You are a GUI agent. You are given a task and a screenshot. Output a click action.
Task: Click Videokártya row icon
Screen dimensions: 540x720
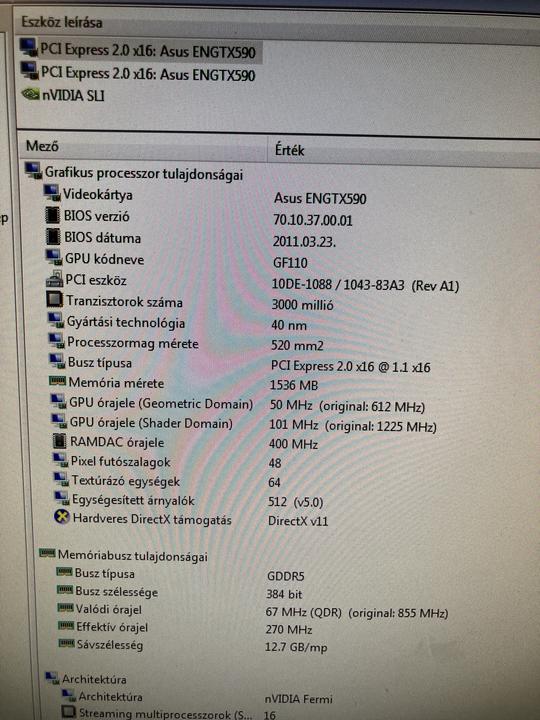pyautogui.click(x=52, y=193)
